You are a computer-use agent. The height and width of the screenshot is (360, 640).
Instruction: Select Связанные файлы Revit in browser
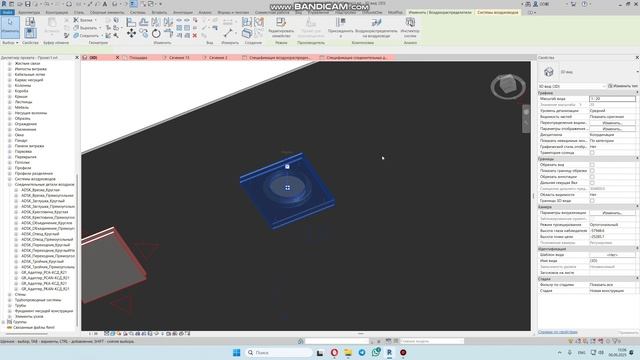33,327
